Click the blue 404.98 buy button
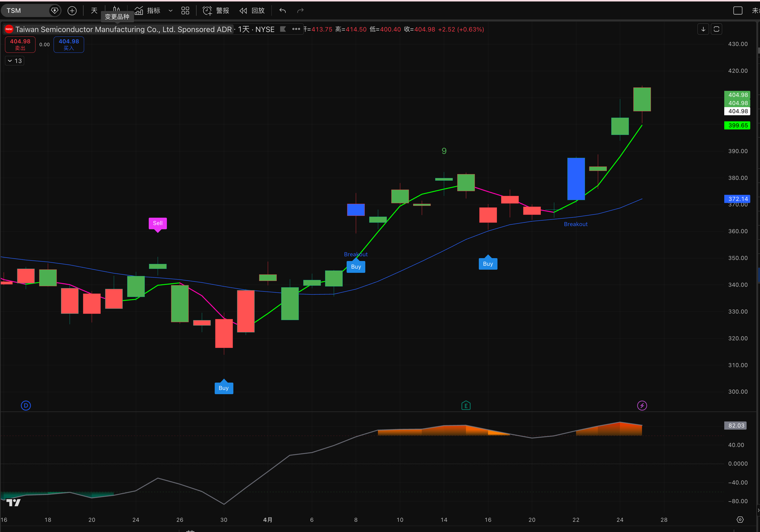Screen dimensions: 760x532 click(69, 44)
